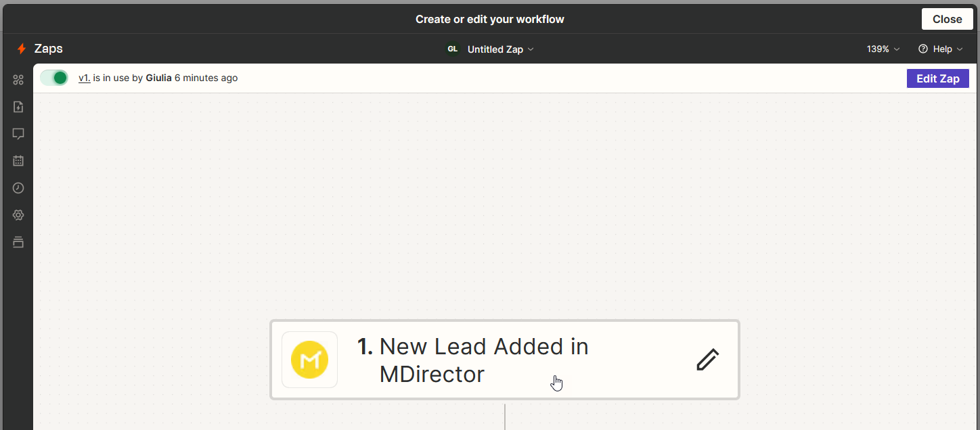Click the Zaps label in header
This screenshot has width=980, height=430.
coord(48,49)
